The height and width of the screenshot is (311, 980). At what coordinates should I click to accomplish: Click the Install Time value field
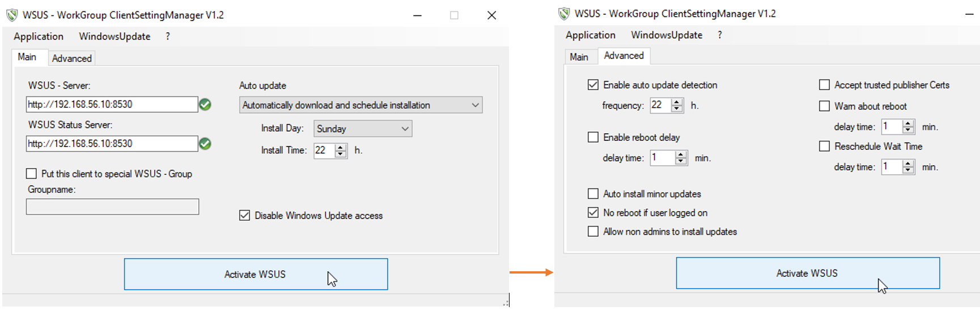[x=325, y=150]
